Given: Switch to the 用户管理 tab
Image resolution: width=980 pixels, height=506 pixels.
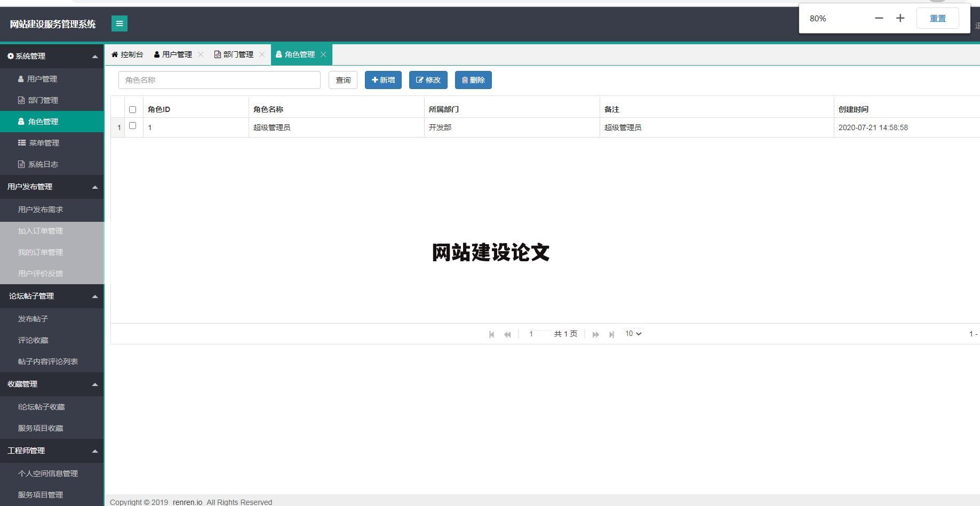Looking at the screenshot, I should 177,54.
